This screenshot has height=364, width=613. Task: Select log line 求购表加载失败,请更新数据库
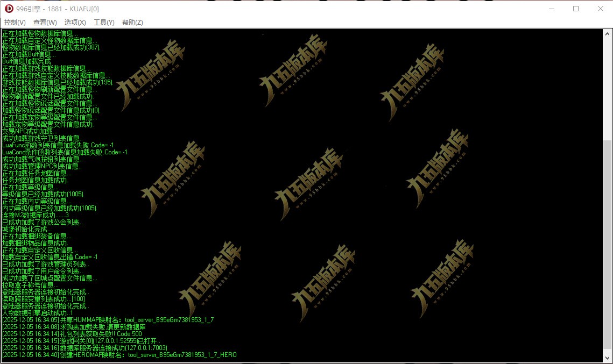pos(74,327)
